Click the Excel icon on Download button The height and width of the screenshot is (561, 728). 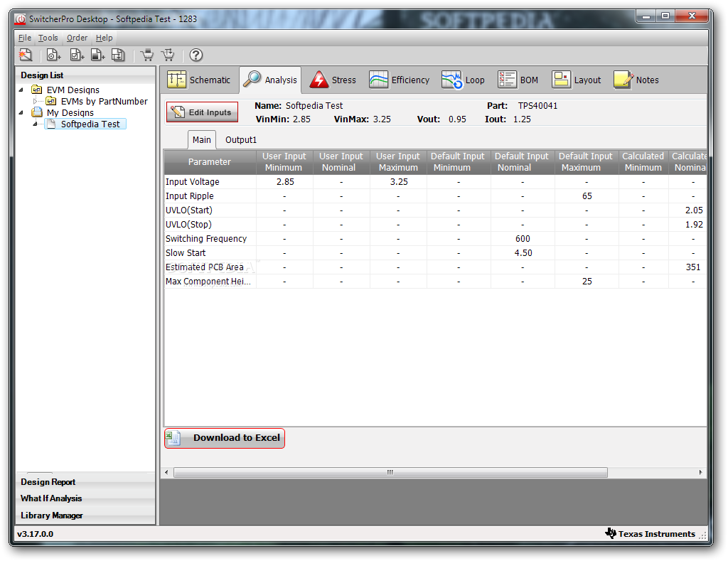tap(173, 438)
